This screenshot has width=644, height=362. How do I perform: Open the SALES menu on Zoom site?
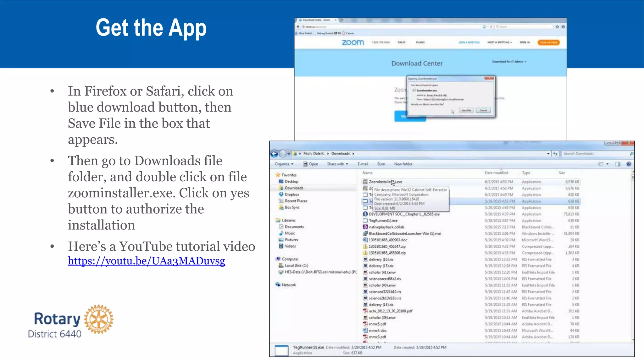402,42
